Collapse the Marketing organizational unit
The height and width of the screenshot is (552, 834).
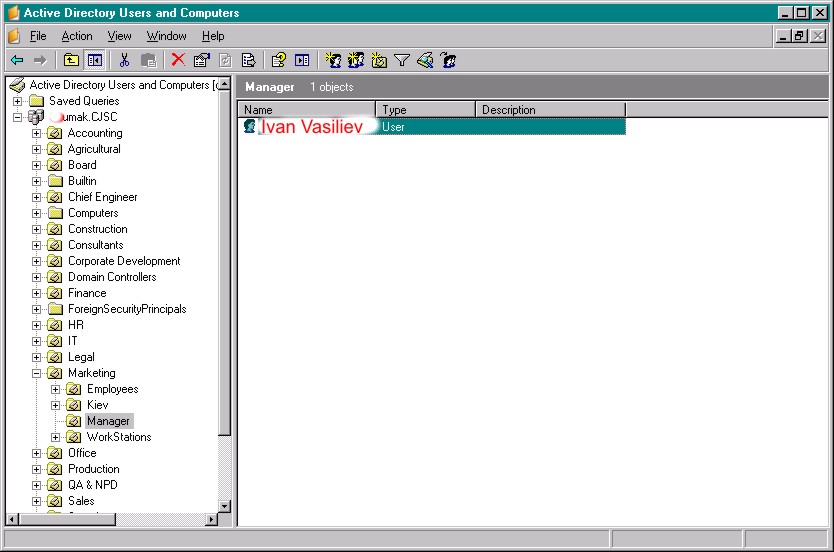[36, 373]
